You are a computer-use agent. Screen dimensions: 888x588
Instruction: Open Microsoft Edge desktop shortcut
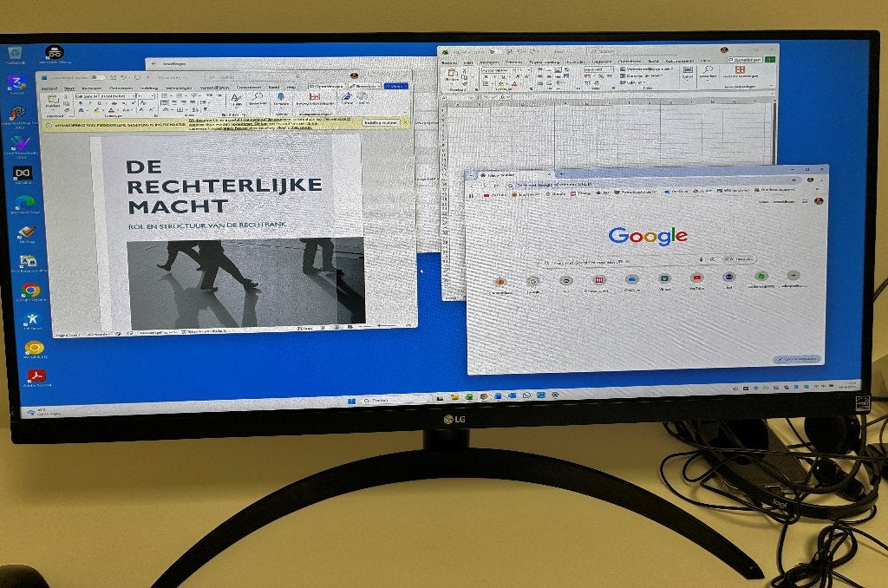pos(24,204)
